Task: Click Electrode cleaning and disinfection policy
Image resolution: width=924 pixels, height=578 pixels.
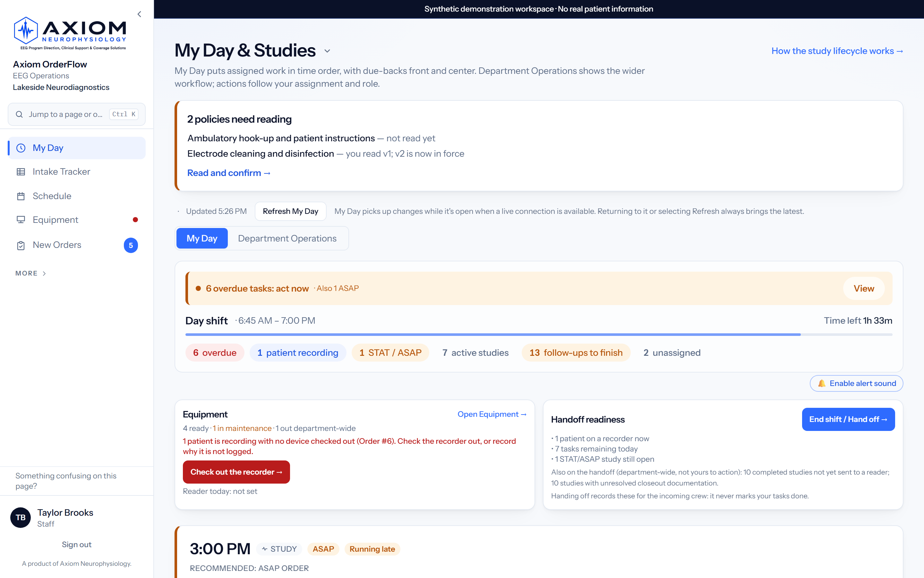Action: pos(261,154)
